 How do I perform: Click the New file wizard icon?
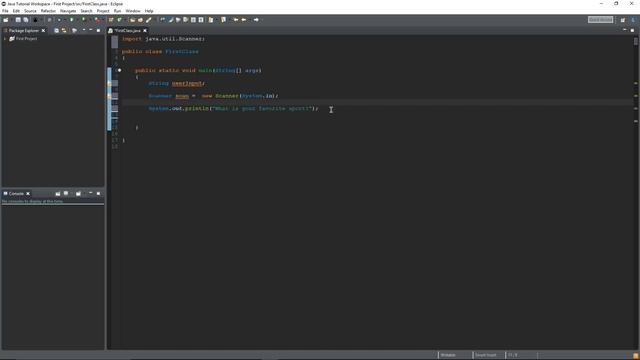[x=6, y=20]
